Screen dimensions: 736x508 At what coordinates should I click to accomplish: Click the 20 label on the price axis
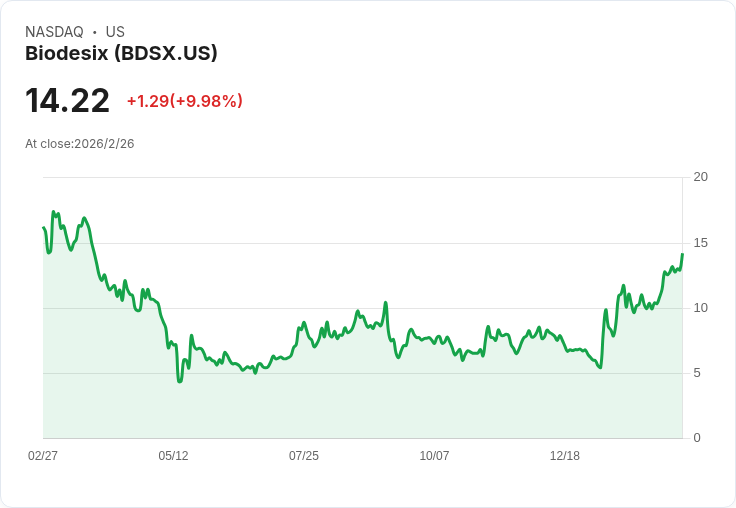(700, 177)
